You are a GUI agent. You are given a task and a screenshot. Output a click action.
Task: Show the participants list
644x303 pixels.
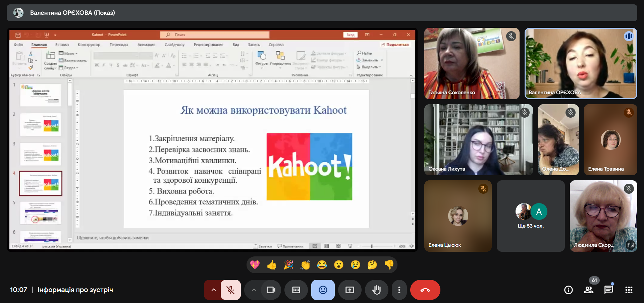589,290
